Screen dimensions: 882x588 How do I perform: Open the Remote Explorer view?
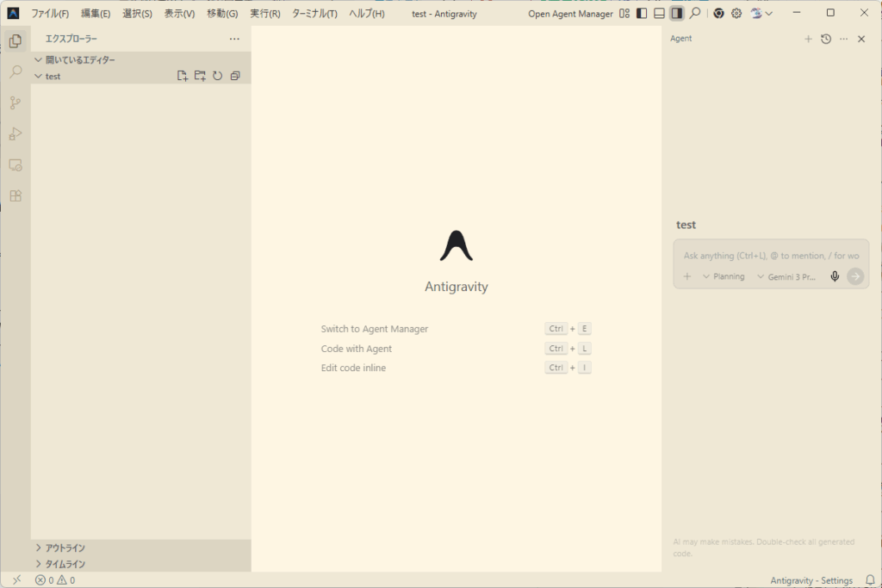click(x=15, y=165)
